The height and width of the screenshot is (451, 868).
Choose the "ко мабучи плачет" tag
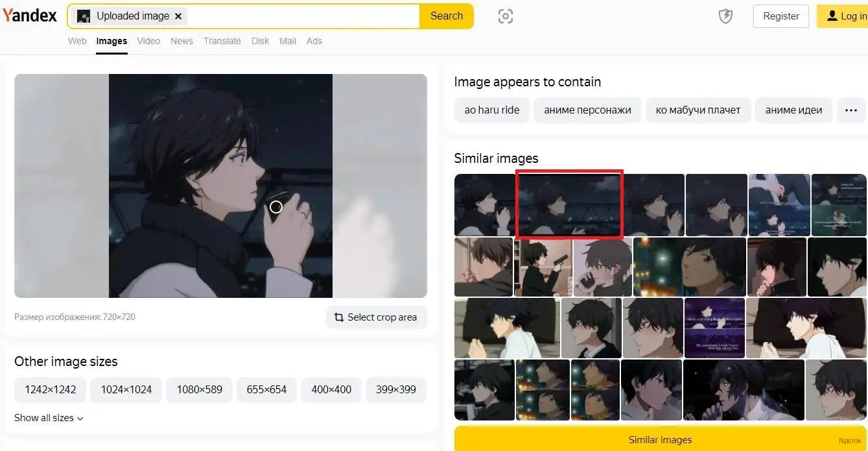tap(698, 110)
